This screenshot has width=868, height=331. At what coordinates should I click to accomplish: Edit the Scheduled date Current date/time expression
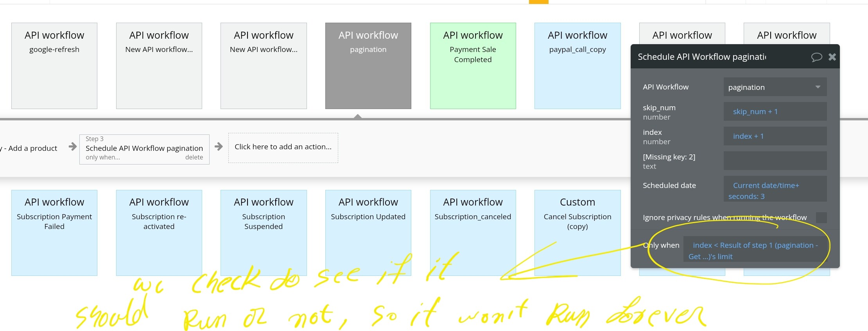coord(775,189)
